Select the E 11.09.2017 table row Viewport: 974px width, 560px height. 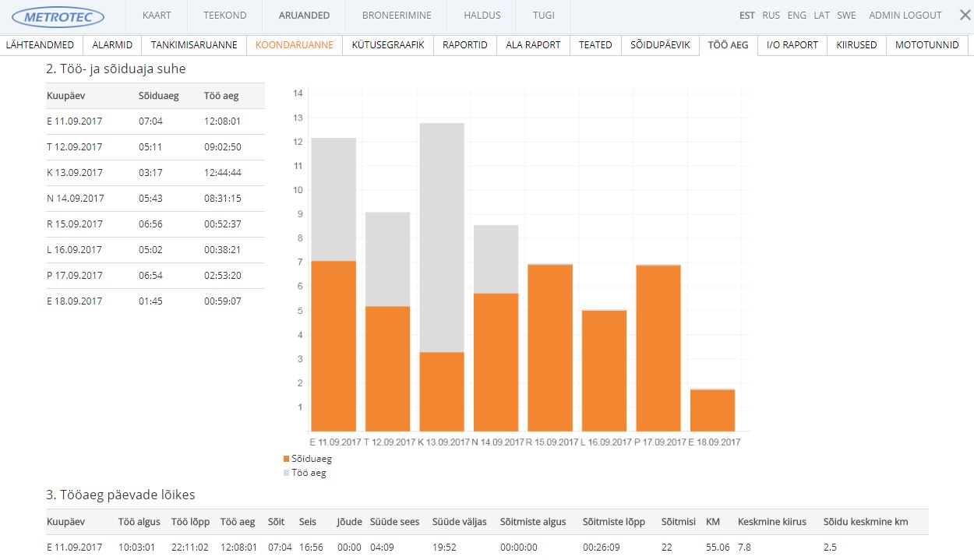click(155, 122)
